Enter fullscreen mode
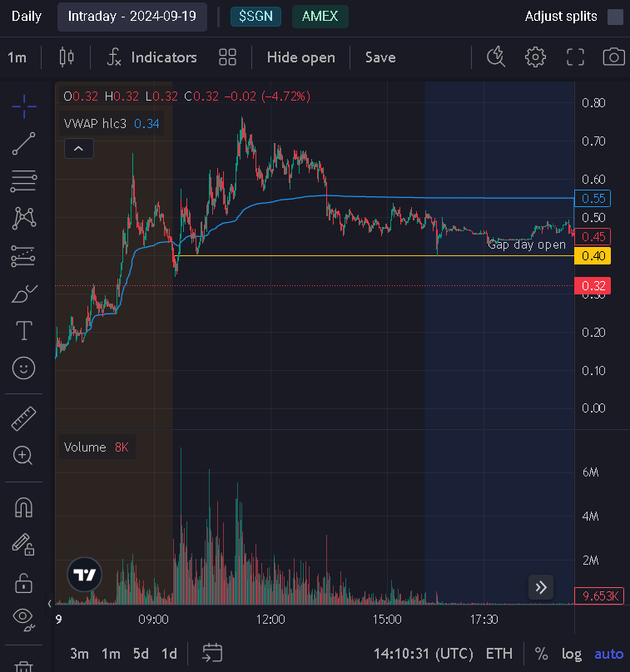The width and height of the screenshot is (630, 672). tap(575, 57)
